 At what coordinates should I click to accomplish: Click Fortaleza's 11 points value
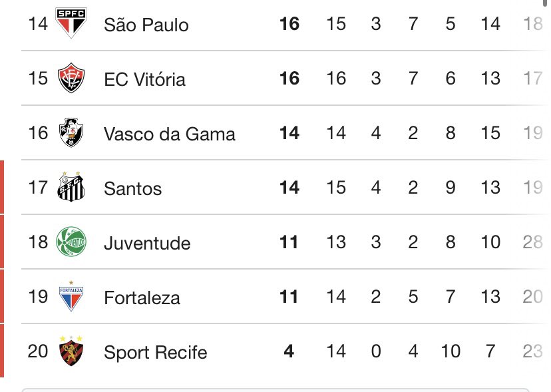289,297
